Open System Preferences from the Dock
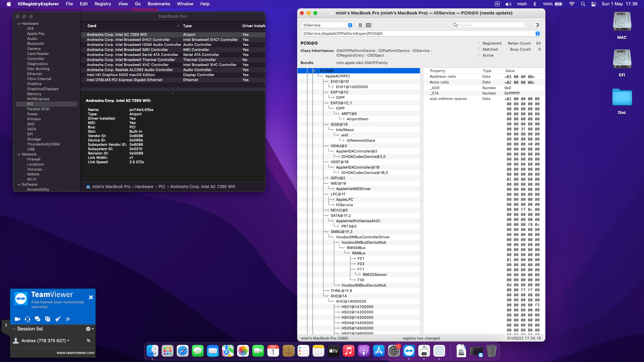 (x=394, y=351)
